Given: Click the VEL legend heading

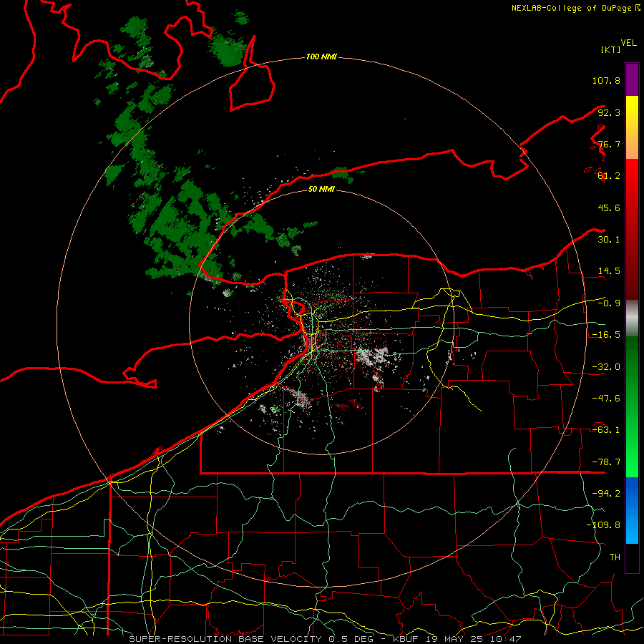Looking at the screenshot, I should click(x=628, y=43).
